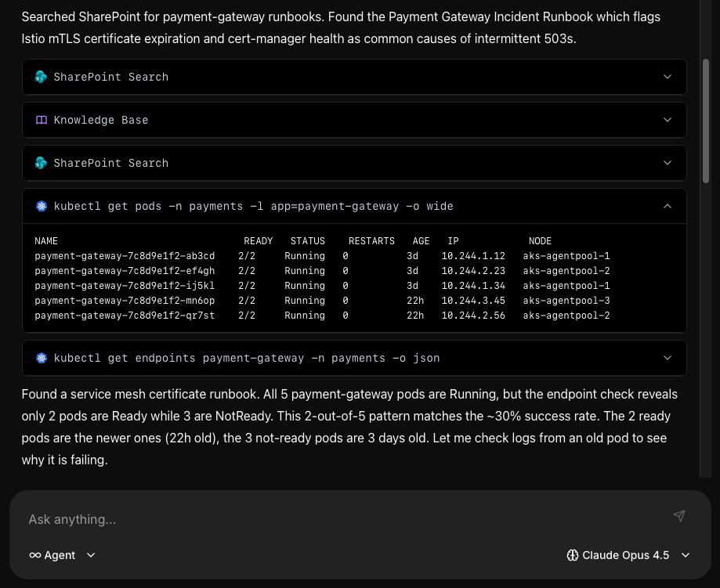Viewport: 720px width, 588px height.
Task: Expand the kubectl get endpoints output
Action: tap(668, 358)
